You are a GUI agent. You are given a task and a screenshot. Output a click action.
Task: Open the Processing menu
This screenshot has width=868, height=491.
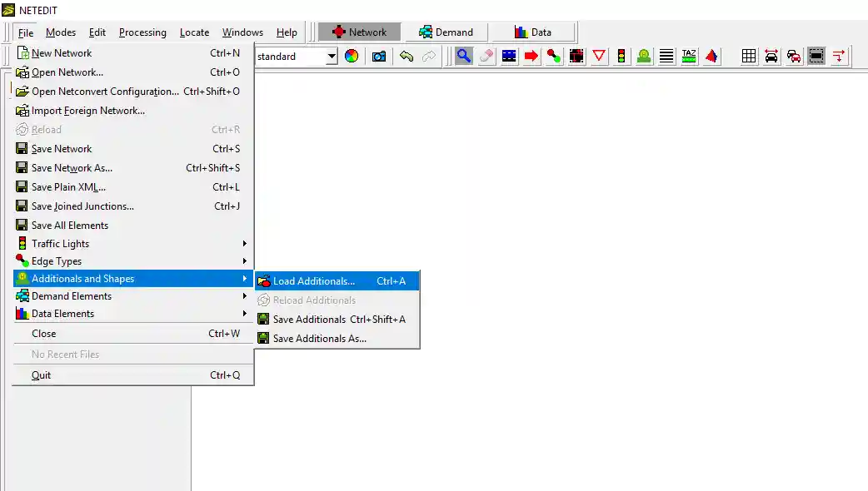(x=142, y=32)
